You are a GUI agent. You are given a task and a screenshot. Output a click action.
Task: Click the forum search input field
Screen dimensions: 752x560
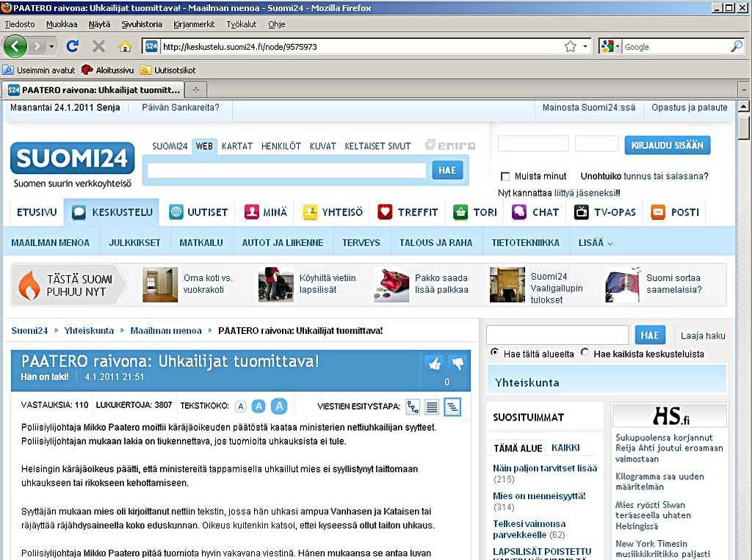point(557,335)
